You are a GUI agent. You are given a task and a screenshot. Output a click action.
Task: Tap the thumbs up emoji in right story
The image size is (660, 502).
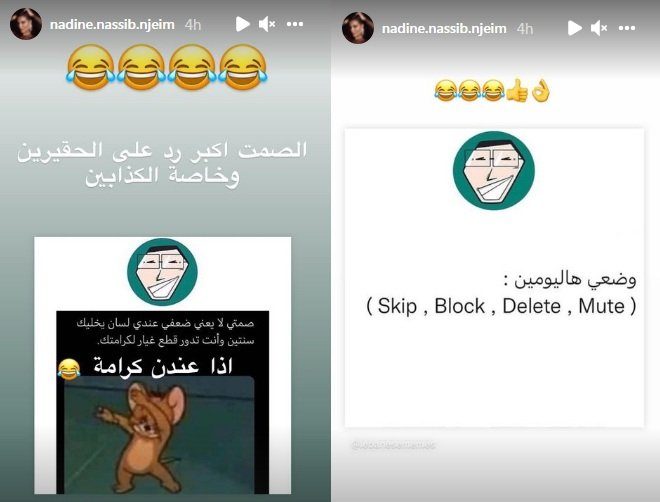(516, 91)
